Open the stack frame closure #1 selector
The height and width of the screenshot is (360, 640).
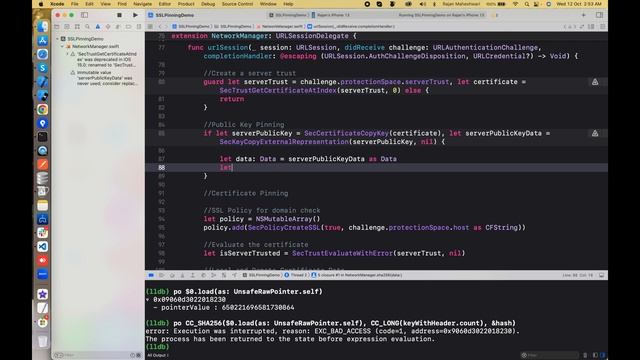click(357, 276)
